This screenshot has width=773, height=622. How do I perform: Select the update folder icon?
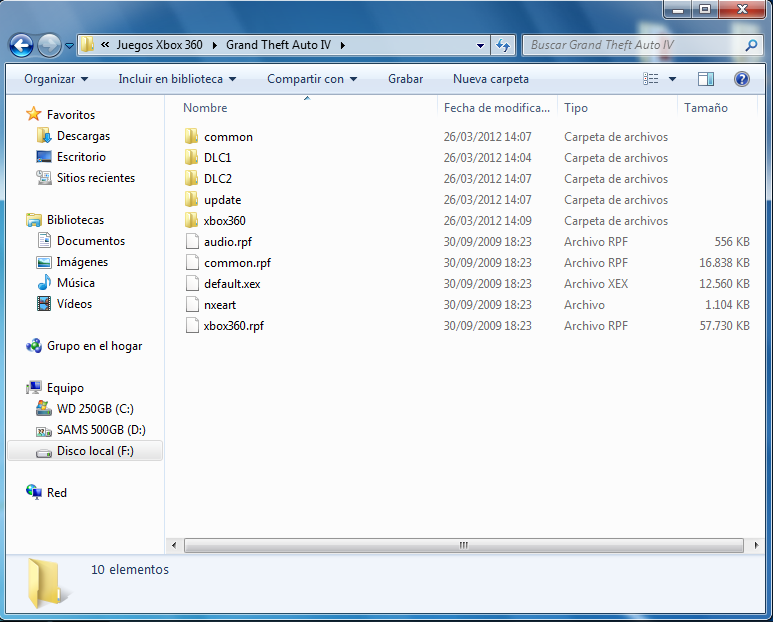192,200
